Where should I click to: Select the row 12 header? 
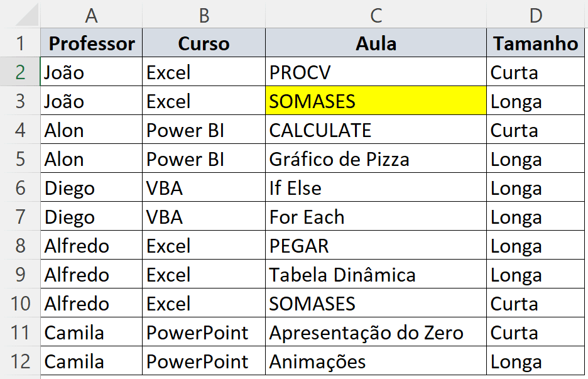21,361
